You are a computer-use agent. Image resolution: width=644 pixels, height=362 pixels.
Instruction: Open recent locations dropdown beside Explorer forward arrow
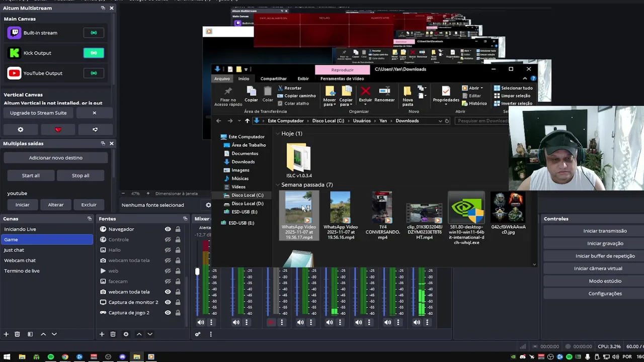pyautogui.click(x=238, y=121)
